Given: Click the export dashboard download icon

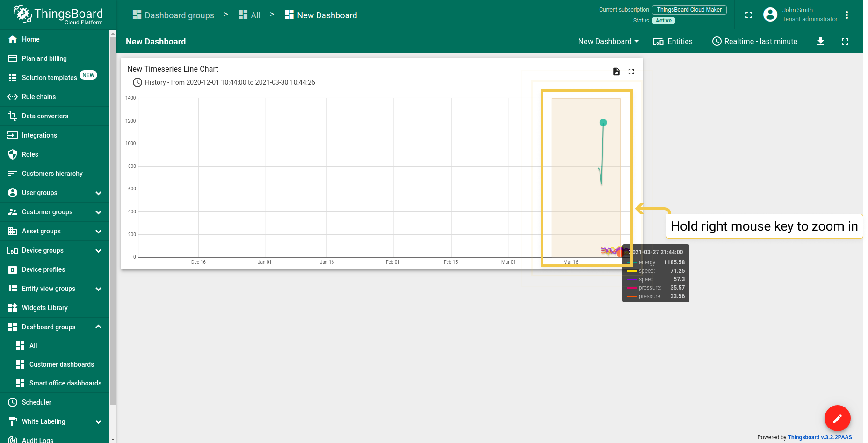Looking at the screenshot, I should click(821, 42).
